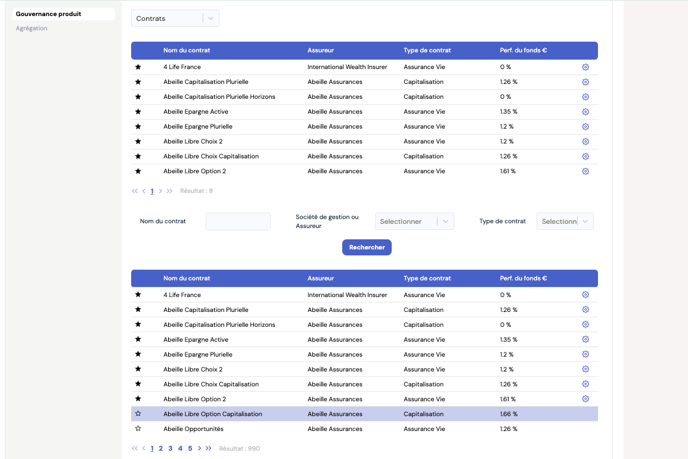Click page 1 in the 990-result pagination
Viewport: 688px width, 459px height.
pyautogui.click(x=152, y=448)
